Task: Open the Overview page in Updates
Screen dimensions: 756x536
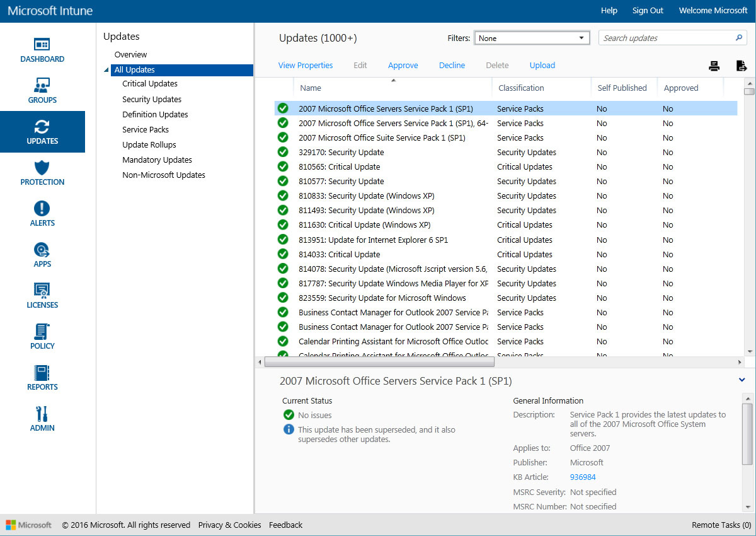Action: (x=130, y=54)
